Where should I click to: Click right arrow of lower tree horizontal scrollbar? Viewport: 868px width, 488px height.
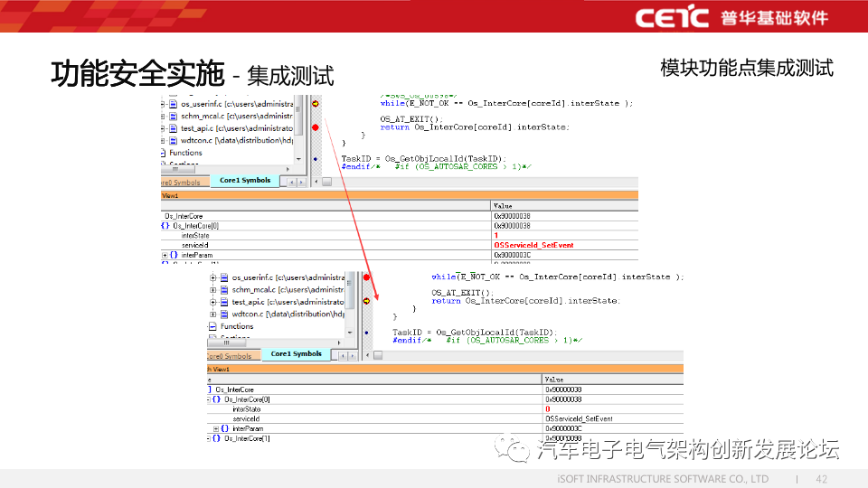pos(339,343)
